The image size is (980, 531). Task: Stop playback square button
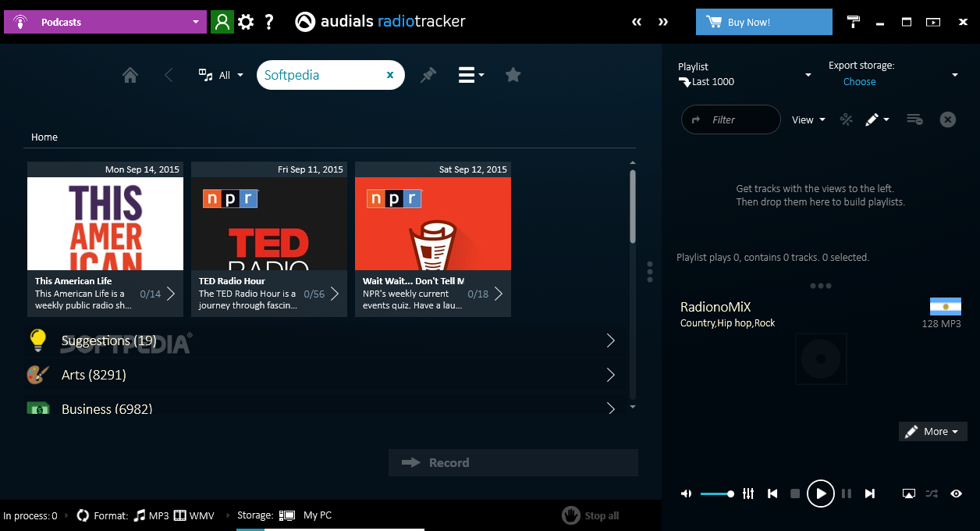coord(795,494)
